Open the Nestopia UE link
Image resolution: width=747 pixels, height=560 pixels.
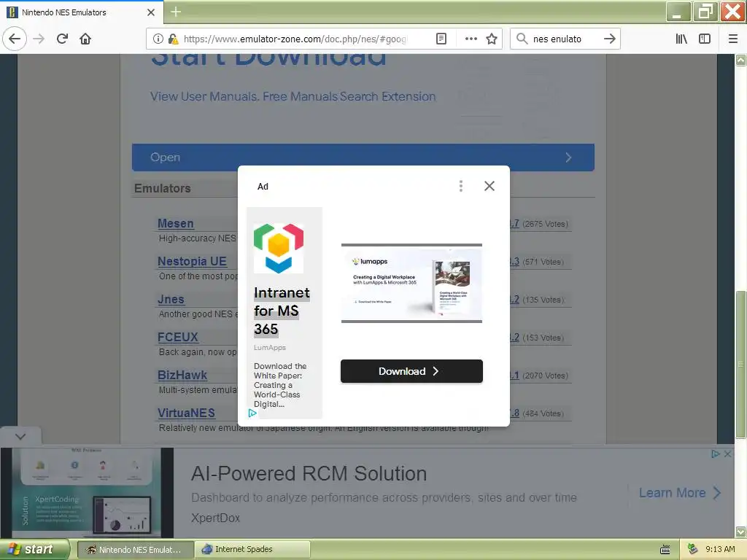192,262
